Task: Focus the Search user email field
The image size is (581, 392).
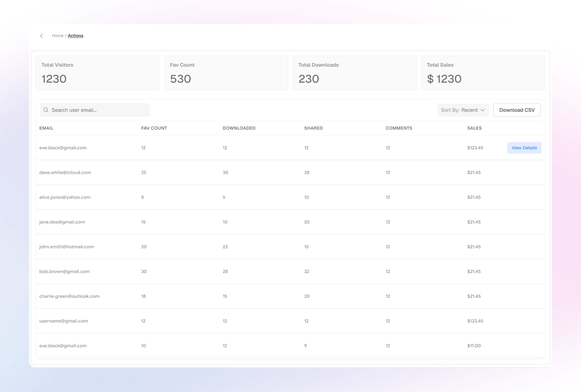Action: point(98,110)
